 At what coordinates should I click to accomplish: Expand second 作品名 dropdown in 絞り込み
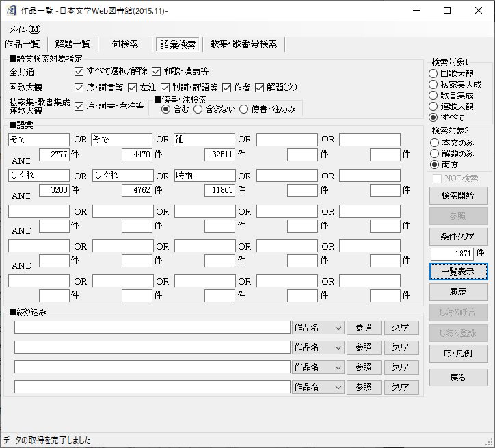pyautogui.click(x=318, y=347)
